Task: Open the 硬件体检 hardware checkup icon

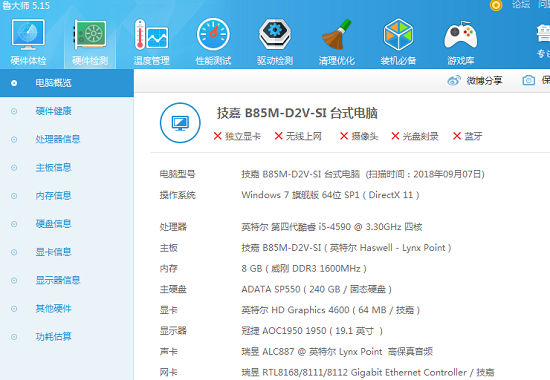Action: pos(28,35)
